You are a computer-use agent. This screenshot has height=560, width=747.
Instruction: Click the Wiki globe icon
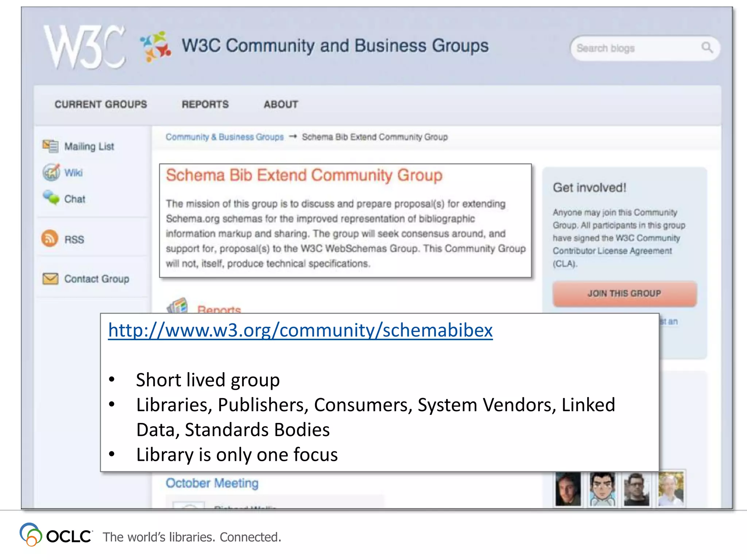pyautogui.click(x=51, y=172)
